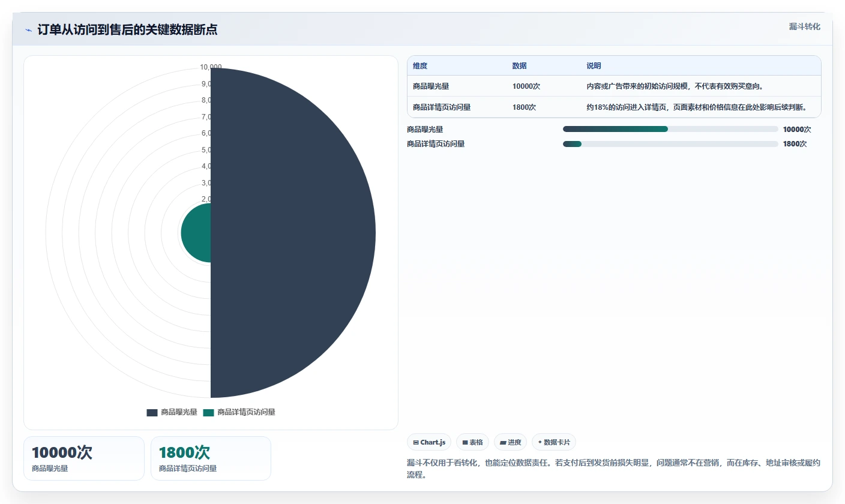Click the 10000次 value beside progress bar
This screenshot has height=504, width=845.
point(797,129)
